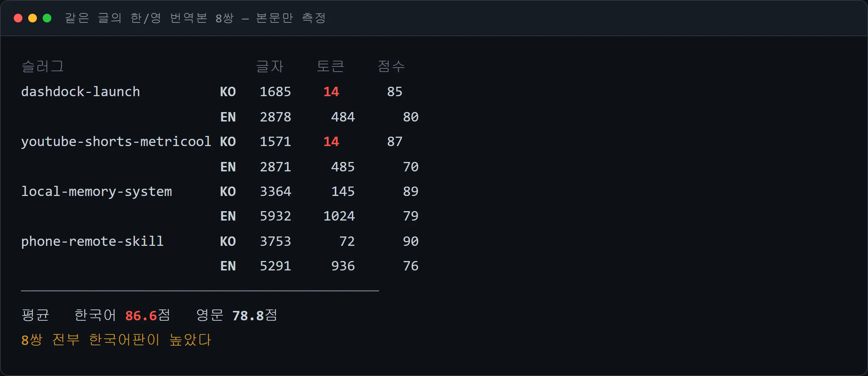This screenshot has height=376, width=868.
Task: Select the dashdock-launch slug text
Action: 81,91
